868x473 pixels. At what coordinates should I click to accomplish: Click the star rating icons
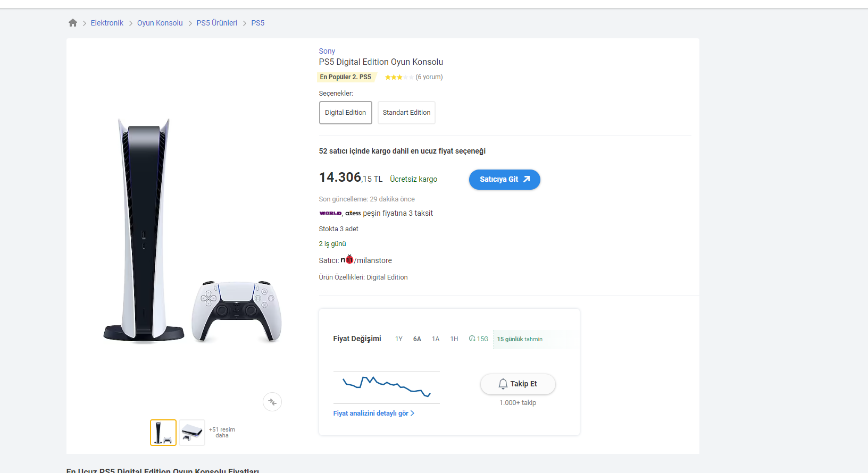click(399, 77)
